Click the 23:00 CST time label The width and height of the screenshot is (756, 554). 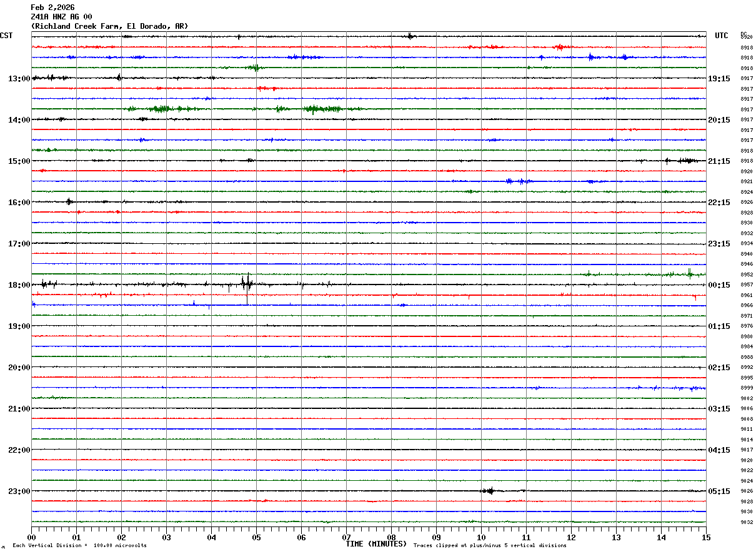tap(19, 491)
